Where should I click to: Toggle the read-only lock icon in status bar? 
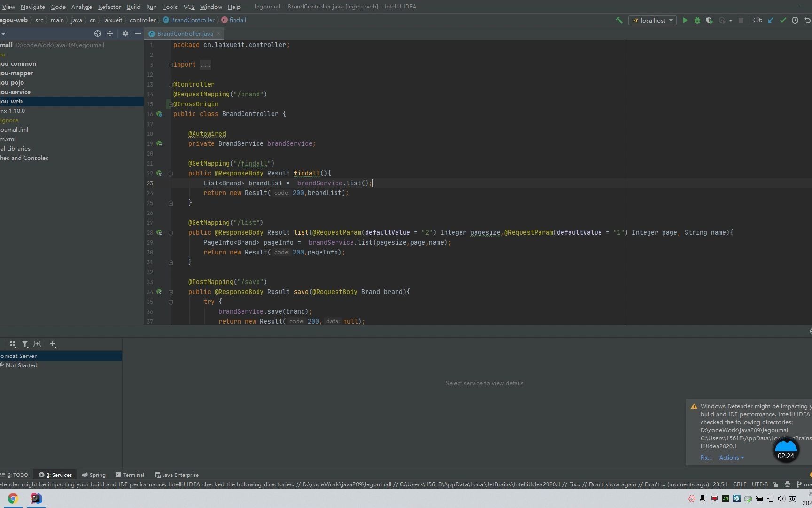775,484
